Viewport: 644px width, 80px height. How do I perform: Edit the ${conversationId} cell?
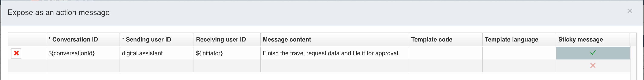pyautogui.click(x=83, y=53)
